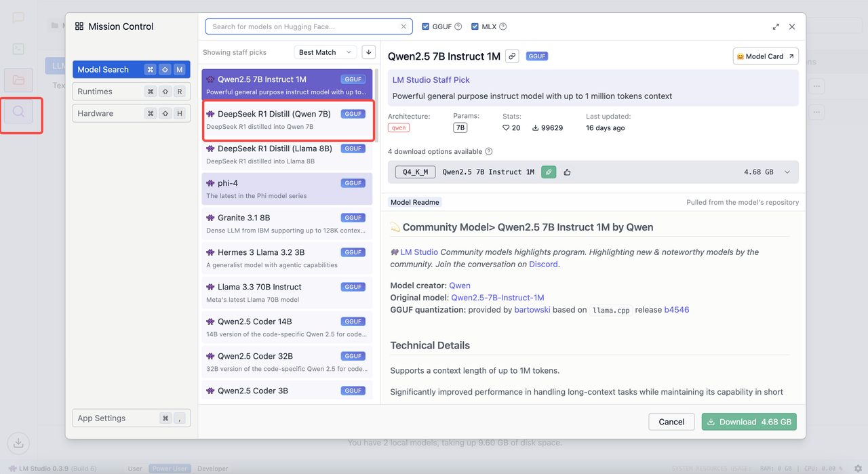
Task: Open the Runtimes tab
Action: pos(131,92)
